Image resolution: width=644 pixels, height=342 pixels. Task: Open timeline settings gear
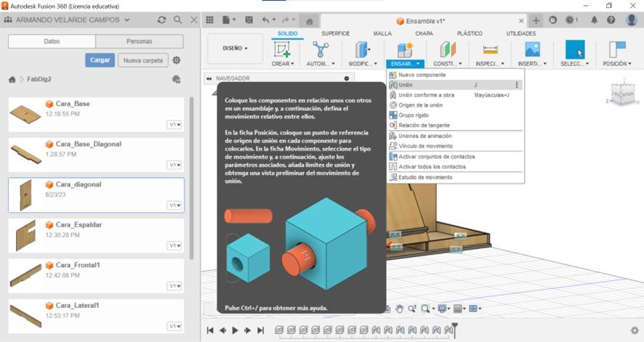635,330
